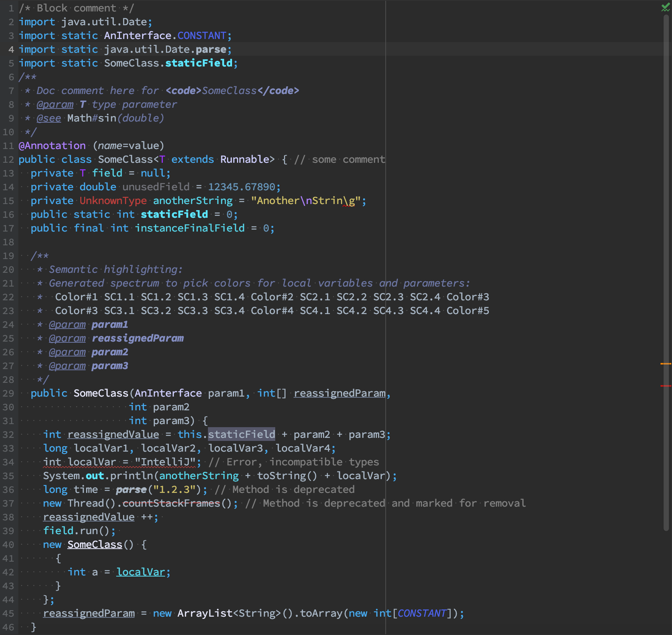Image resolution: width=672 pixels, height=635 pixels.
Task: Click 'reassignedParam' in doc comment line 25
Action: click(138, 339)
